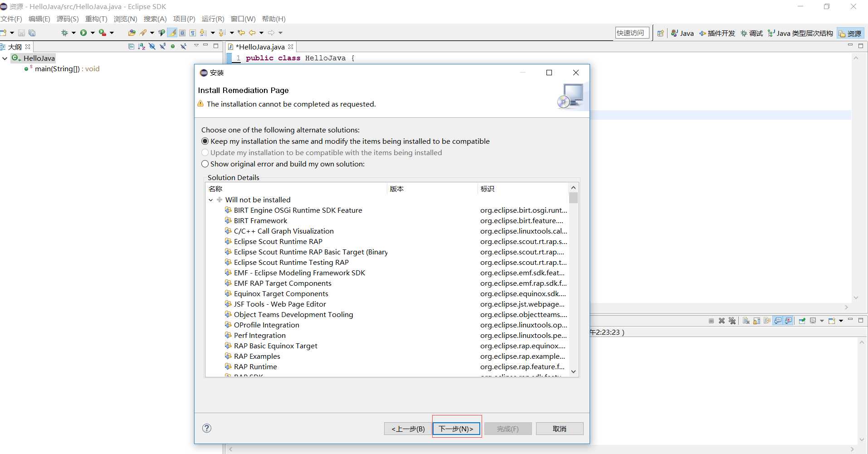Screen dimensions: 868x454
Task: Switch to the Java perspective
Action: [683, 33]
